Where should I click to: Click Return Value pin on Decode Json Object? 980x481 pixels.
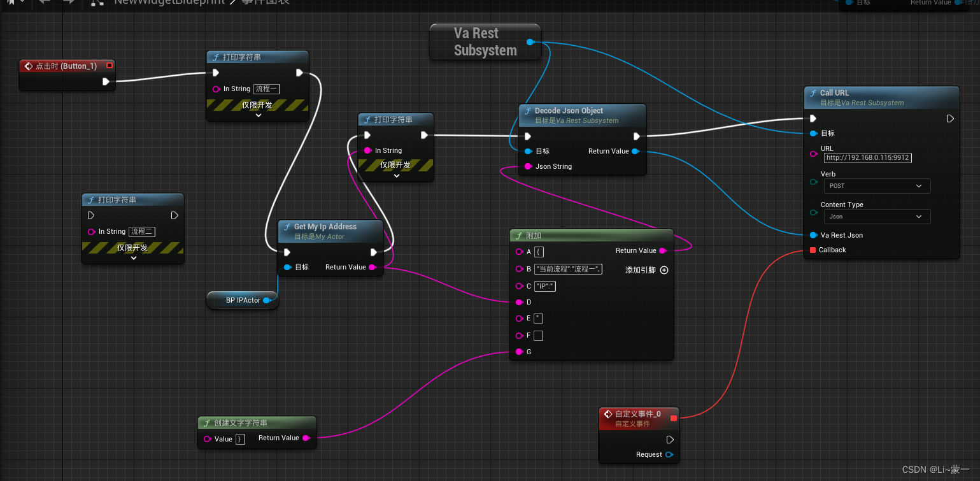pos(635,151)
